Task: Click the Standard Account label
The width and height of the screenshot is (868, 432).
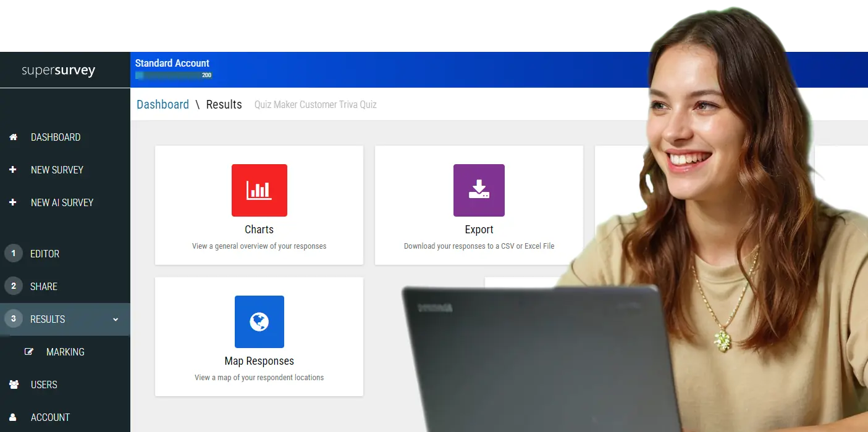Action: tap(172, 63)
